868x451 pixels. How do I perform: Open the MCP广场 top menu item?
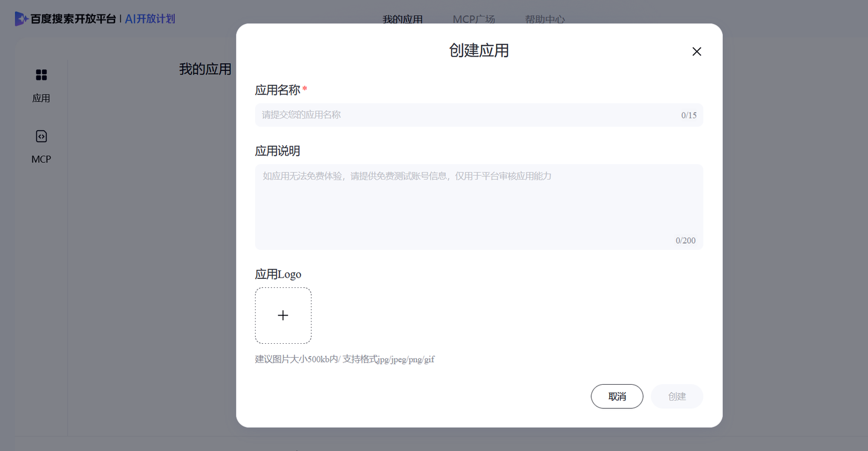click(x=474, y=19)
